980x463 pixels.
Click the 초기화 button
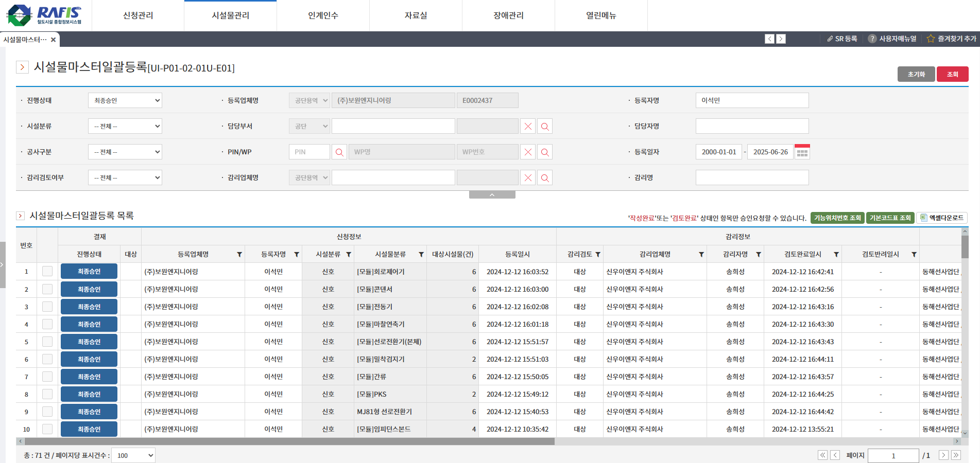[x=916, y=74]
